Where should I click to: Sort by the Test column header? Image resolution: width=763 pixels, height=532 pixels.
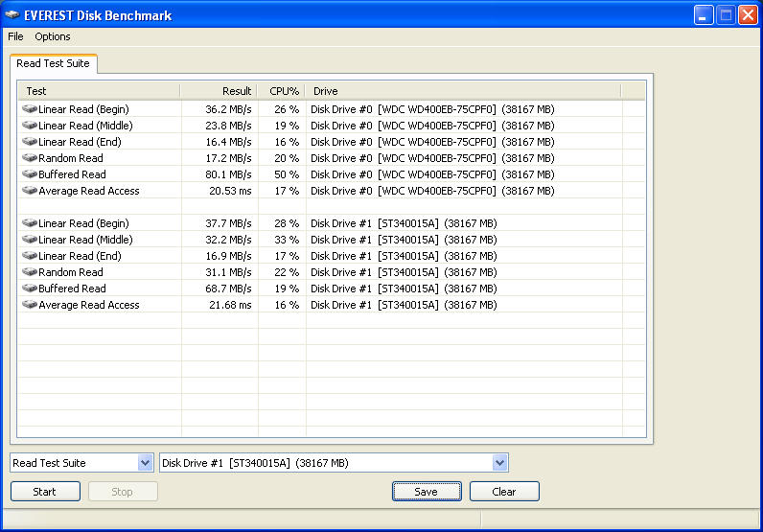point(100,91)
